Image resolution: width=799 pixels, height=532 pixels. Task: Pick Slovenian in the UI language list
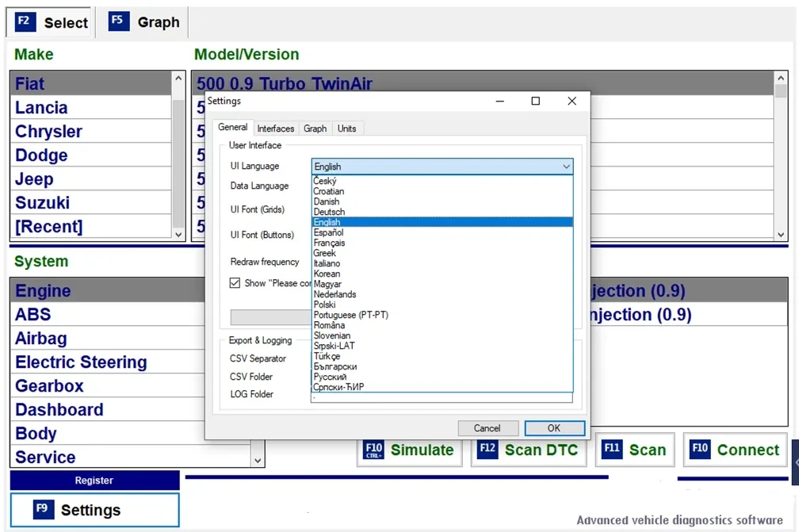point(442,335)
